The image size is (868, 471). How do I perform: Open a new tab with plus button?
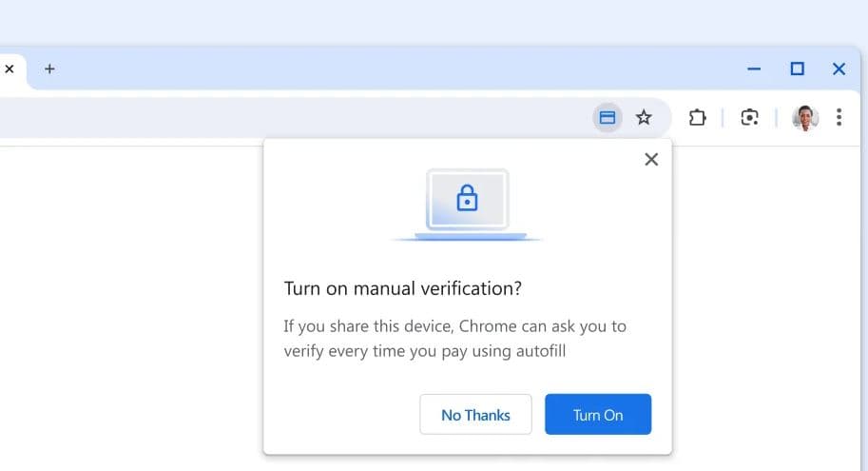[49, 69]
